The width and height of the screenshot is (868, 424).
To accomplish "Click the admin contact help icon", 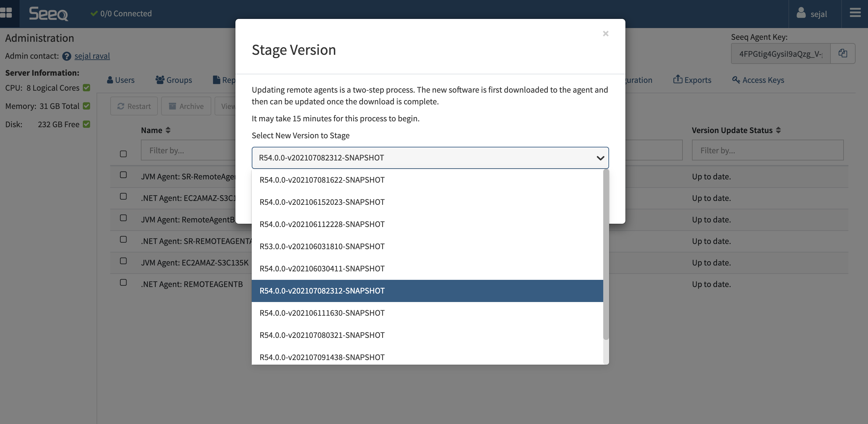I will [67, 56].
